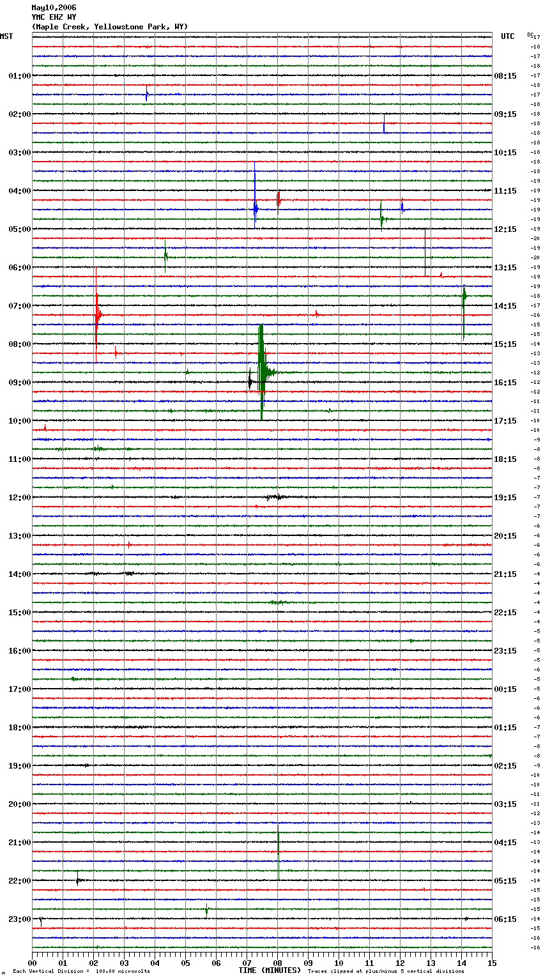
Task: Click the traces clipped footnote text
Action: tap(386, 971)
